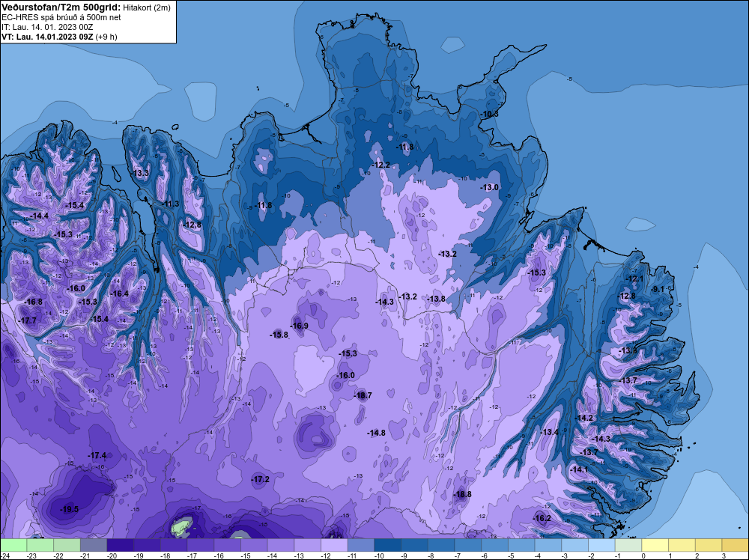Select the legend swatch labeled -7
Viewport: 749px width, 560px height.
click(468, 545)
